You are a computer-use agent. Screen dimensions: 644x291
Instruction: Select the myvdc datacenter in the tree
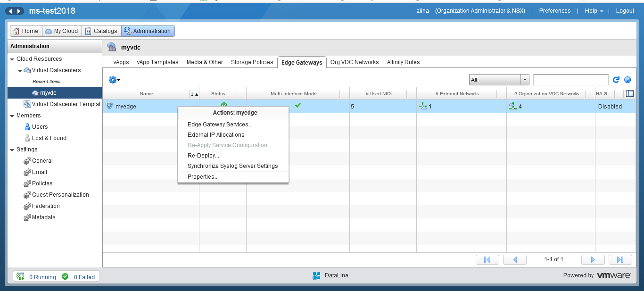point(48,93)
